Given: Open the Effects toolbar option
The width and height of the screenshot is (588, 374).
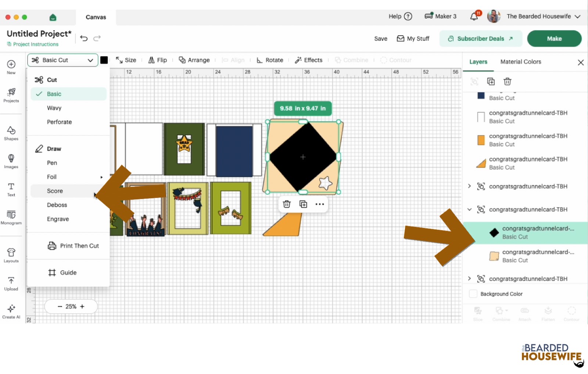Looking at the screenshot, I should pyautogui.click(x=309, y=60).
